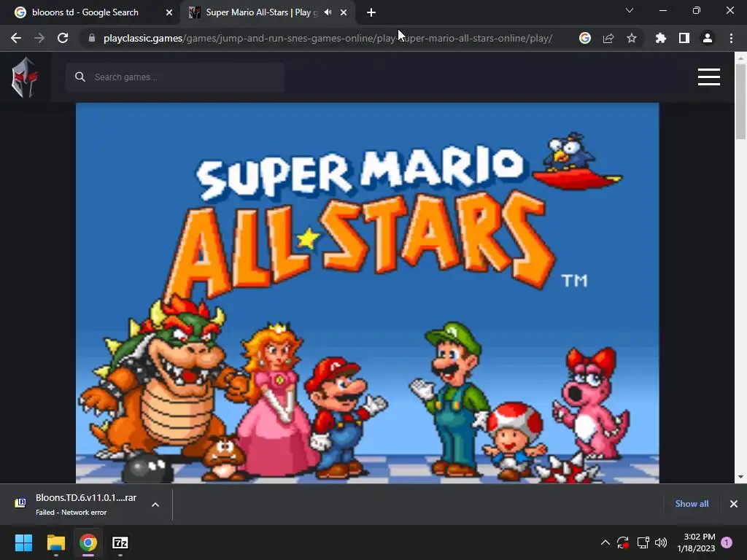
Task: Click the sync status tray icon
Action: click(623, 542)
